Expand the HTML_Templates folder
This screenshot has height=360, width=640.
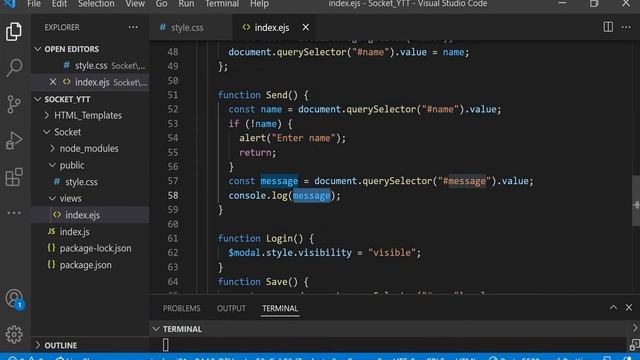pos(47,116)
